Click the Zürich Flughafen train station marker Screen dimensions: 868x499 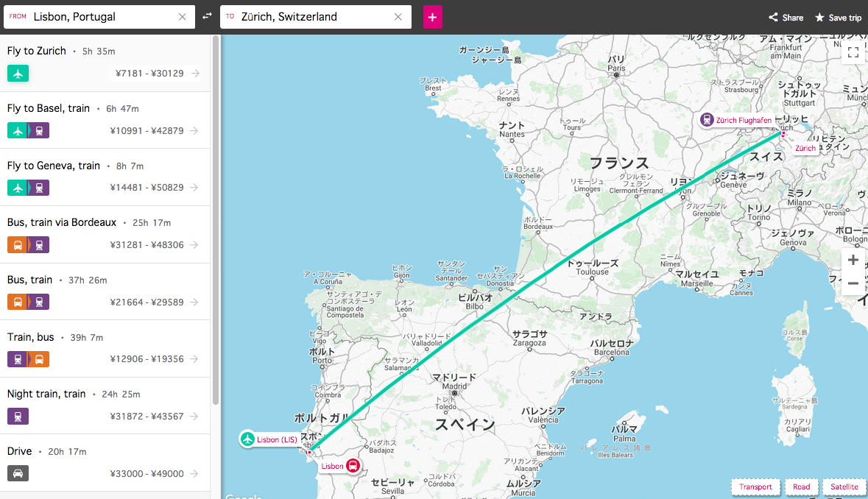pos(707,119)
